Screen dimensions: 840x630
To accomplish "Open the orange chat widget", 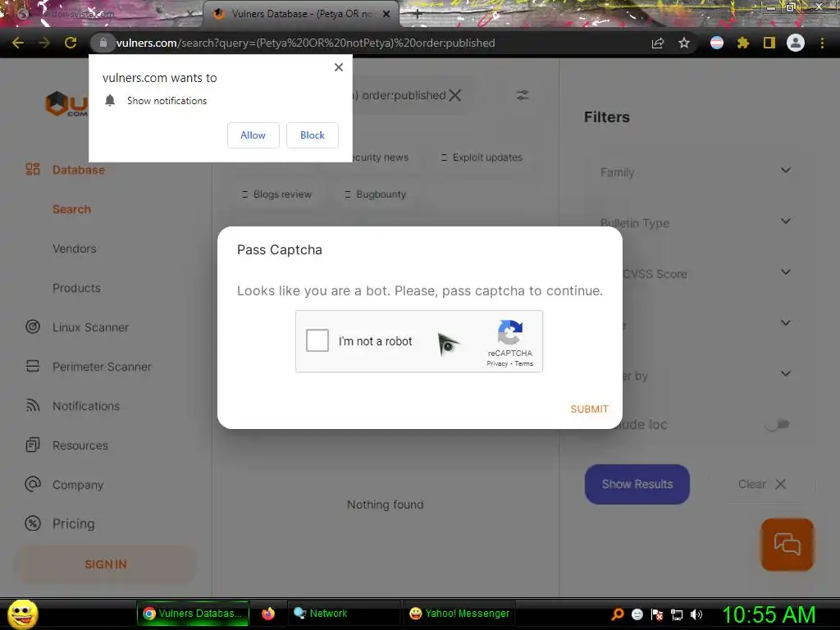I will coord(787,545).
